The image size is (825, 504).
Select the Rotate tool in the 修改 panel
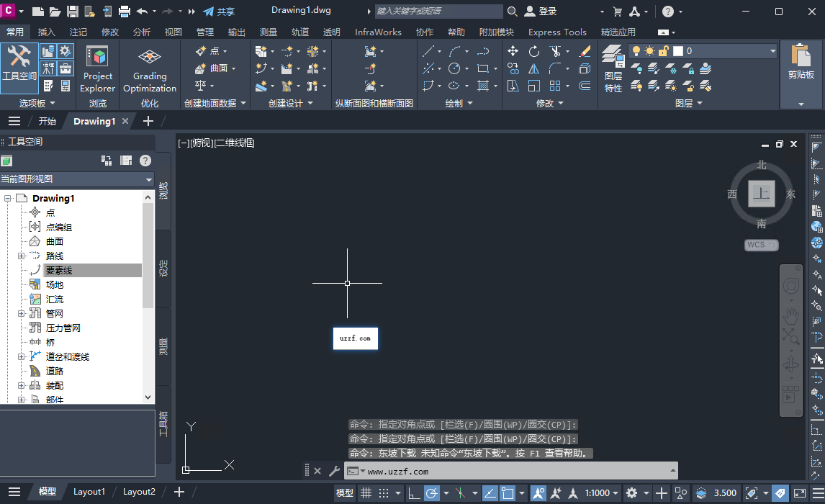[534, 50]
